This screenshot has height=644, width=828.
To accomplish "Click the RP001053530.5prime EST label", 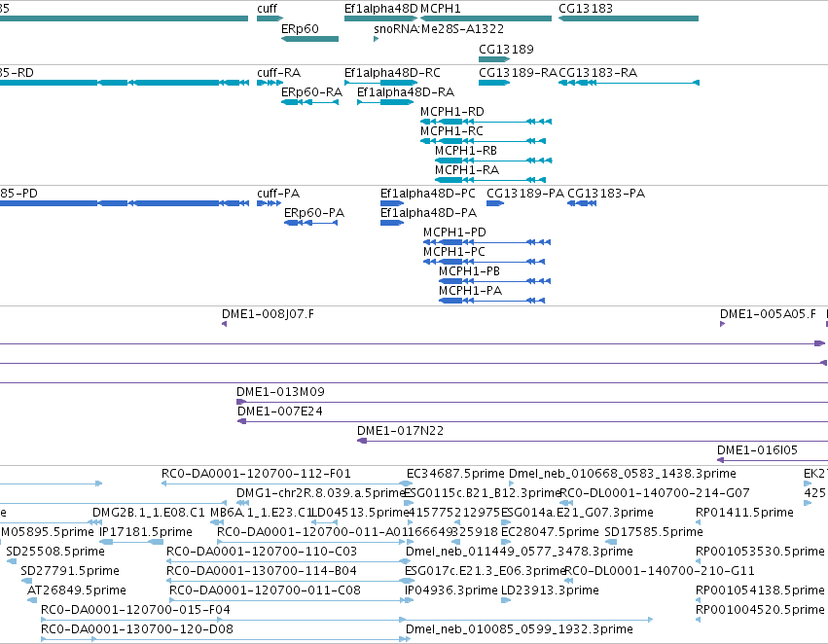I will [x=760, y=553].
